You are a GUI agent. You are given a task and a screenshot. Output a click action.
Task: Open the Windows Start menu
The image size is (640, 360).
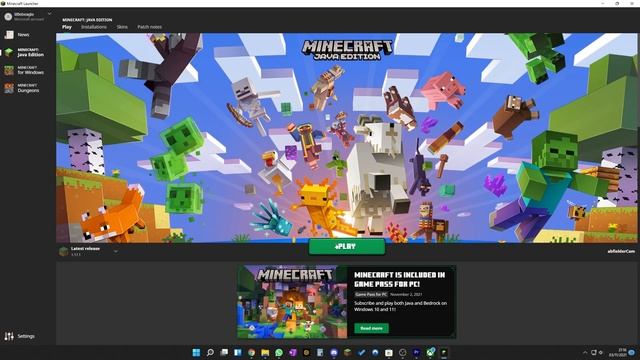click(196, 352)
